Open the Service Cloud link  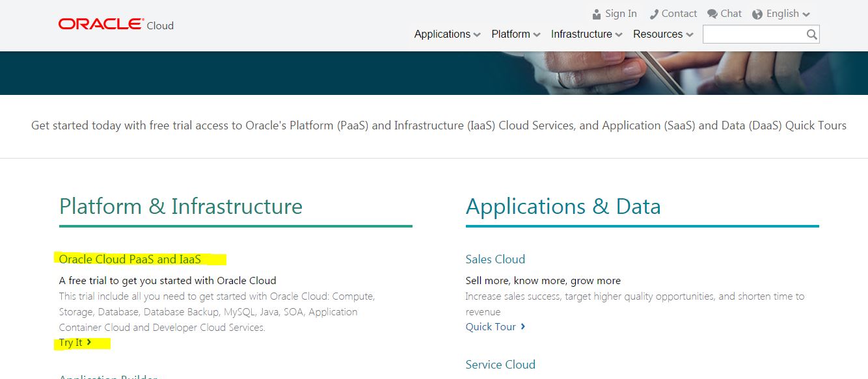click(x=500, y=365)
